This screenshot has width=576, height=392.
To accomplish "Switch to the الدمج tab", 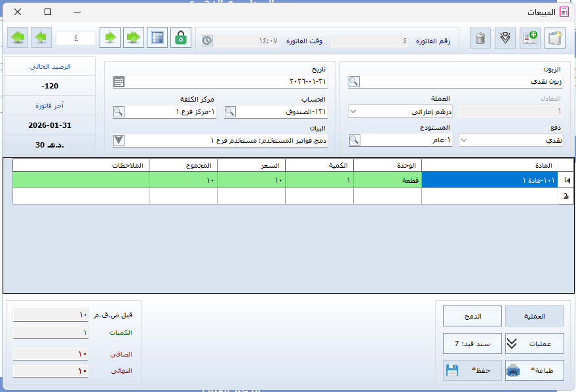I will pyautogui.click(x=472, y=316).
